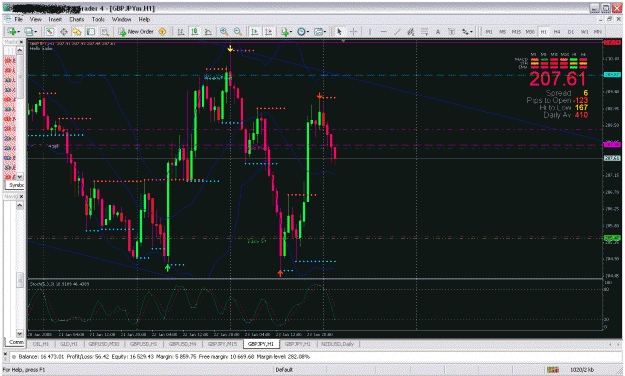
Task: Switch to the OIL,H1 chart tab
Action: pos(41,344)
